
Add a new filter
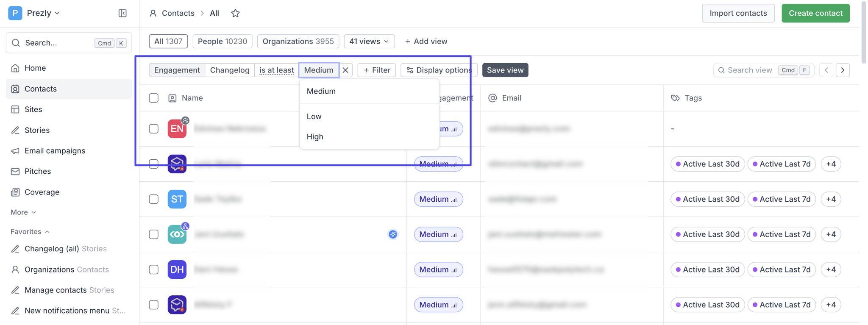pos(377,70)
